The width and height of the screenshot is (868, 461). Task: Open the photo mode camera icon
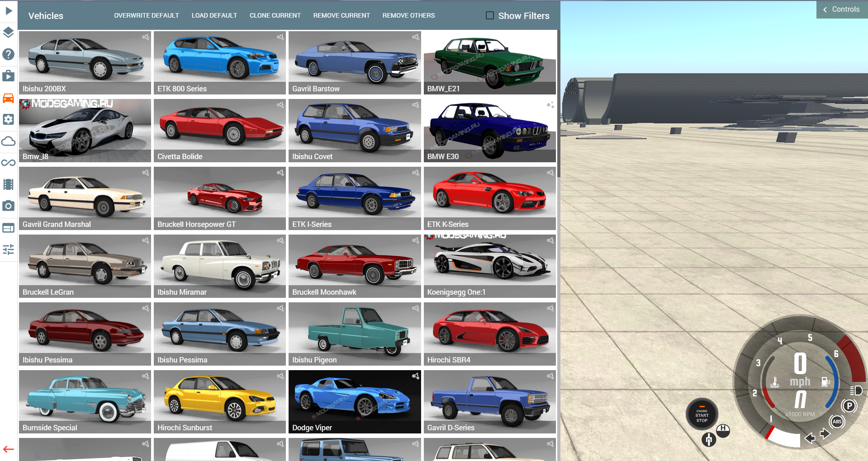9,206
